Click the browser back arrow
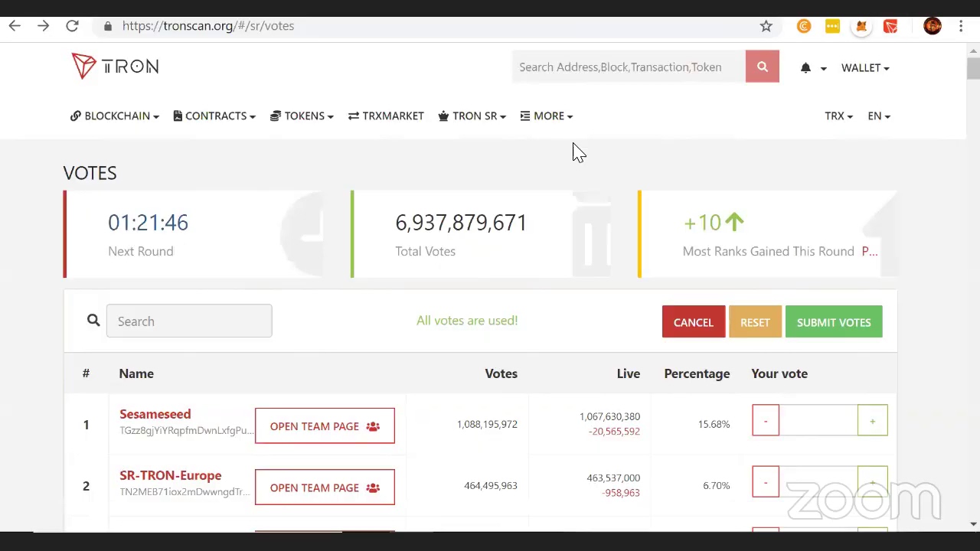Screen dimensions: 980x551 15,26
